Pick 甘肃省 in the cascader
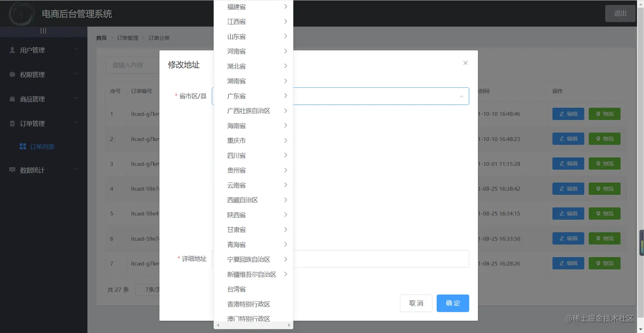 point(253,230)
